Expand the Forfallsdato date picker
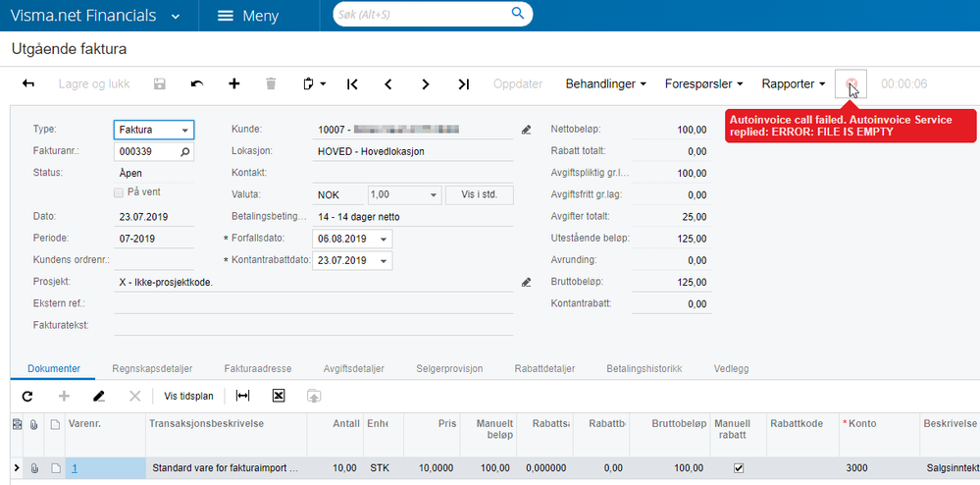Image resolution: width=980 pixels, height=485 pixels. (384, 239)
